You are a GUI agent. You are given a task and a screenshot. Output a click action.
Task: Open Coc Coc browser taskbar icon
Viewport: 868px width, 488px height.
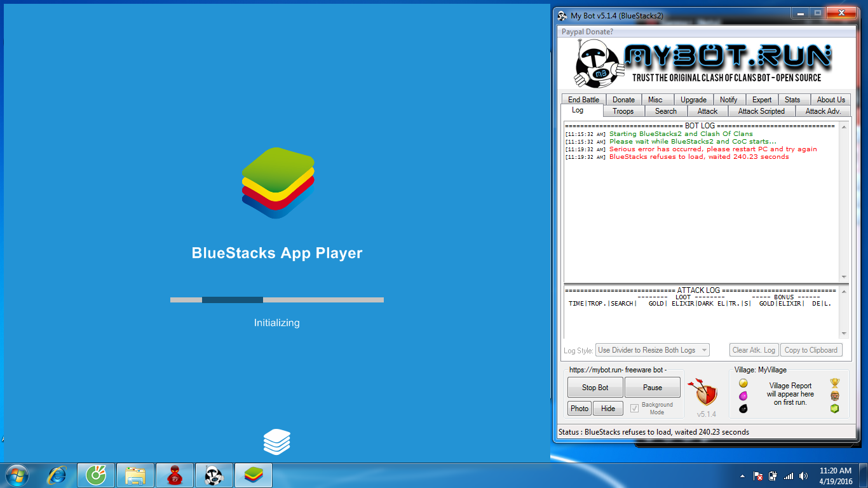96,475
